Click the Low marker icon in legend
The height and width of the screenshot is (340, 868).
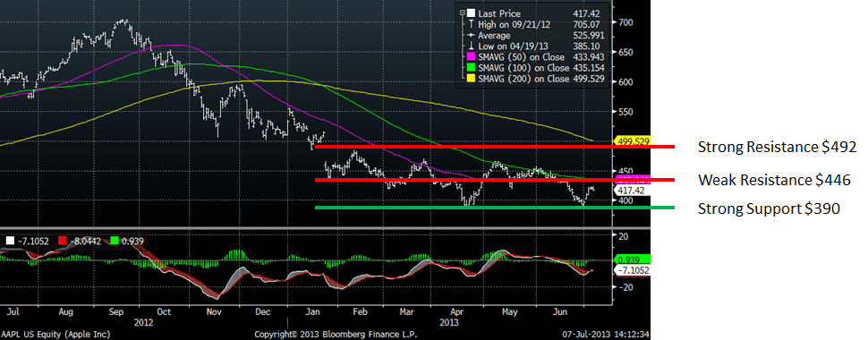471,46
